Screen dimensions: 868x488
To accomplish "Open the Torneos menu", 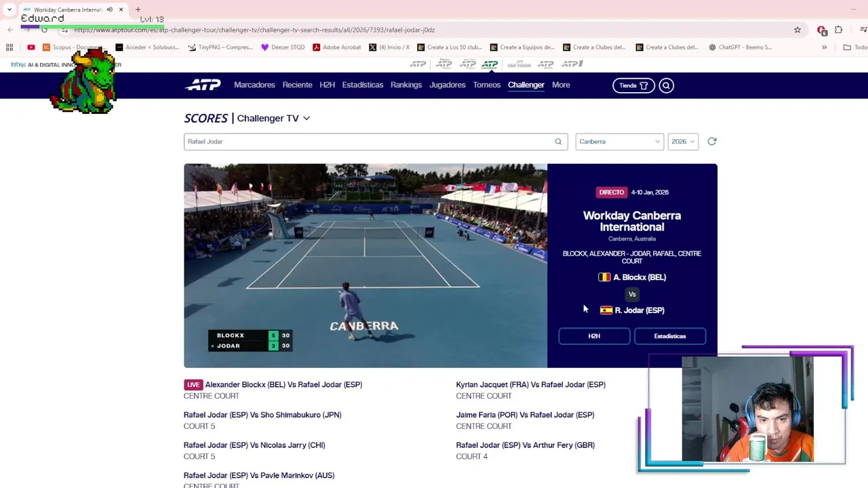I will point(487,85).
